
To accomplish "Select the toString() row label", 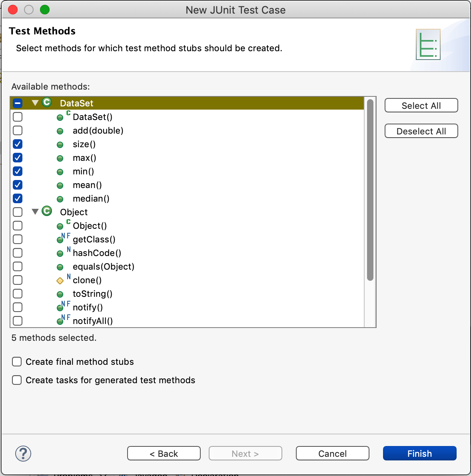I will point(93,294).
